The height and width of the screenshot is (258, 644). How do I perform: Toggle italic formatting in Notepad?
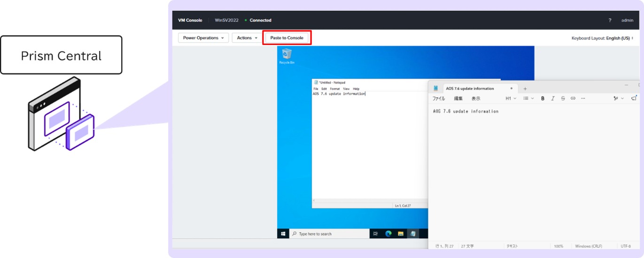tap(552, 99)
